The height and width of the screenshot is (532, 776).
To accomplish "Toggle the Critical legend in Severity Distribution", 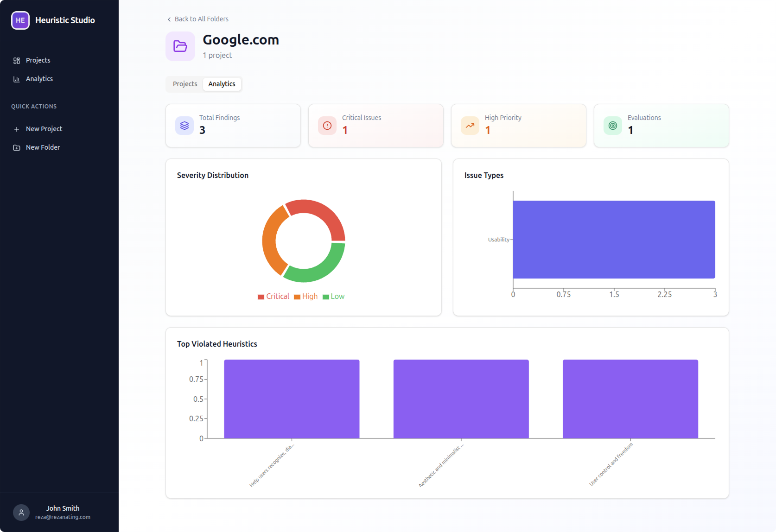I will pyautogui.click(x=273, y=296).
